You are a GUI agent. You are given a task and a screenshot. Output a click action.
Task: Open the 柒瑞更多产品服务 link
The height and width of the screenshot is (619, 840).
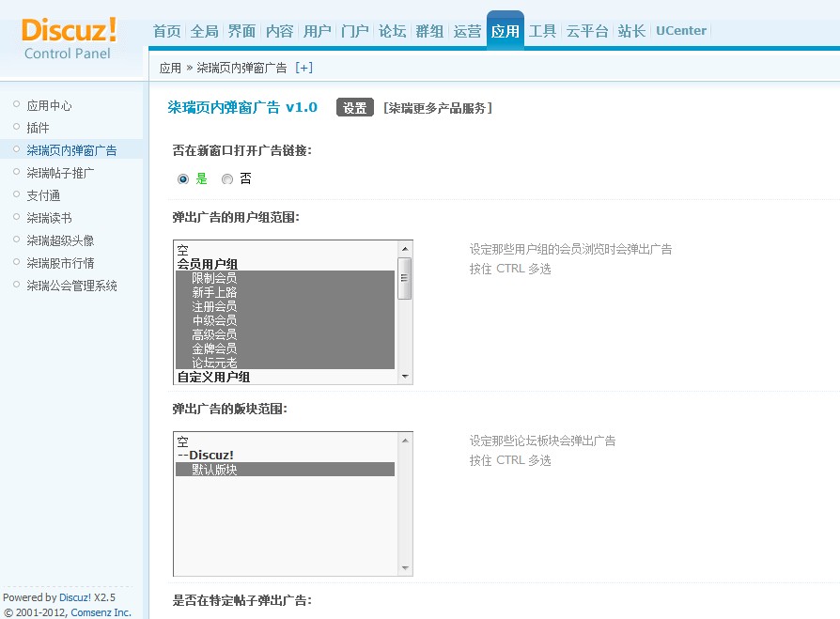click(x=438, y=108)
